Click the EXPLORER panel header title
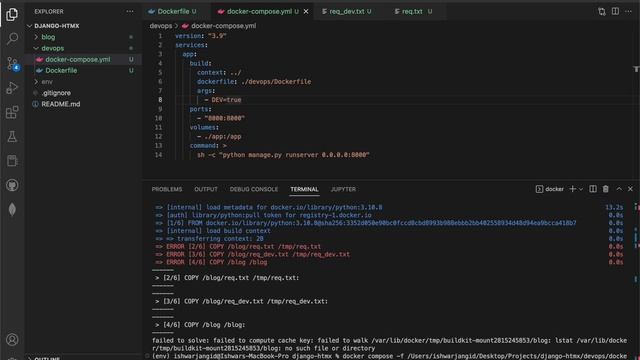640x360 pixels. 49,11
